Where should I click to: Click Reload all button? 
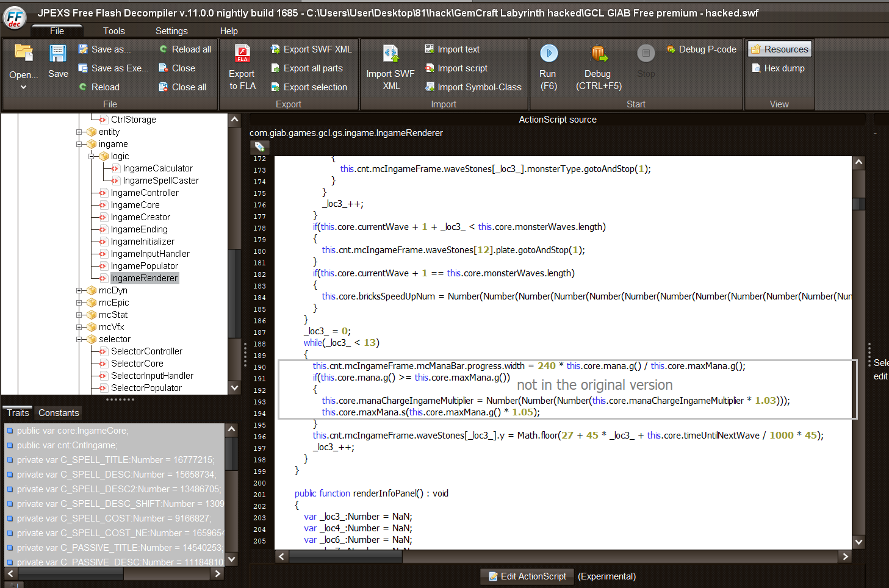coord(185,49)
